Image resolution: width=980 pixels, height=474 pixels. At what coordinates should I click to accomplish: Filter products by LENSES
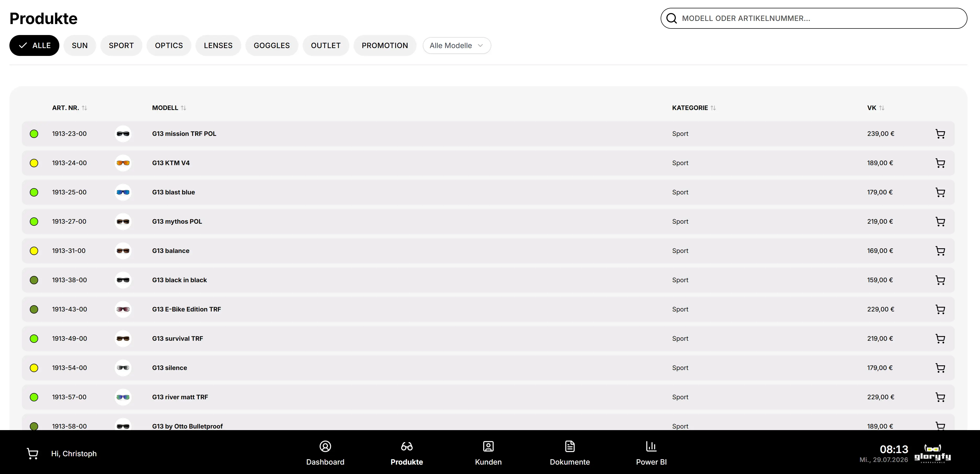218,46
